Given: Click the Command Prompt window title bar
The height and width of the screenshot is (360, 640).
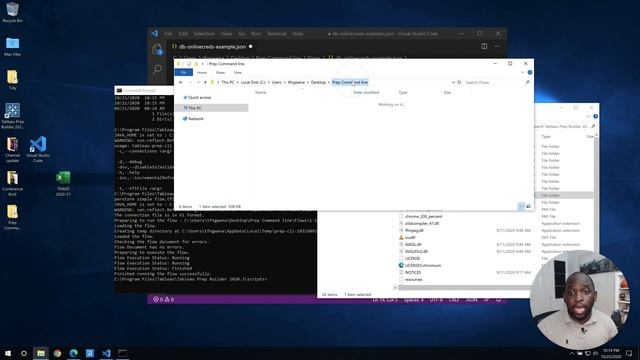Looking at the screenshot, I should [144, 90].
